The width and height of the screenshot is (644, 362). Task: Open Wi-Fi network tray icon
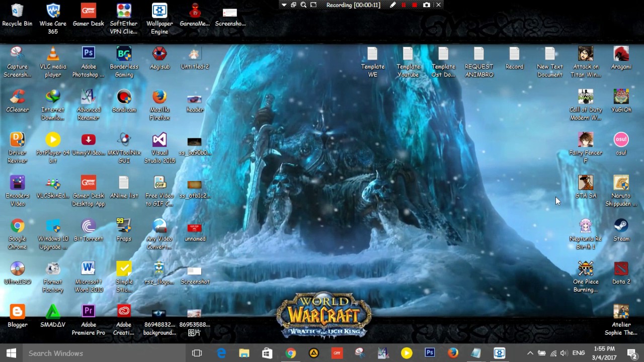pos(553,353)
